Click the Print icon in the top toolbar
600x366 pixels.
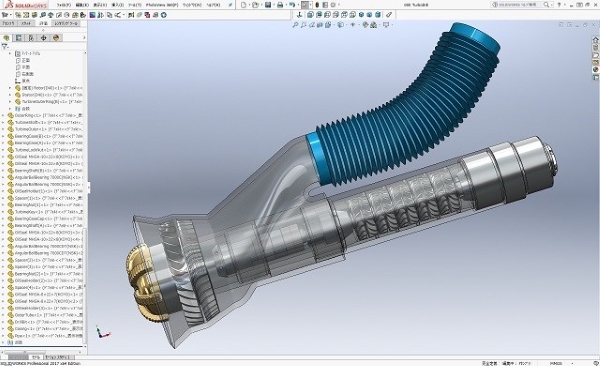click(280, 5)
